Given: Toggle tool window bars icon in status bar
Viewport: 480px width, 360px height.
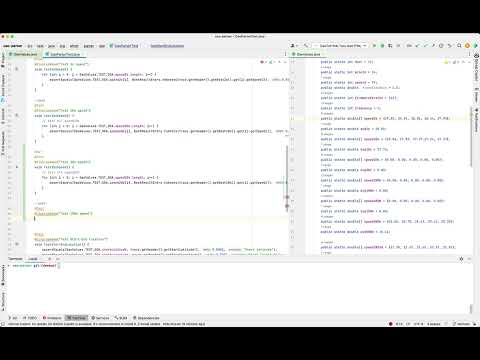Looking at the screenshot, I should point(3,324).
